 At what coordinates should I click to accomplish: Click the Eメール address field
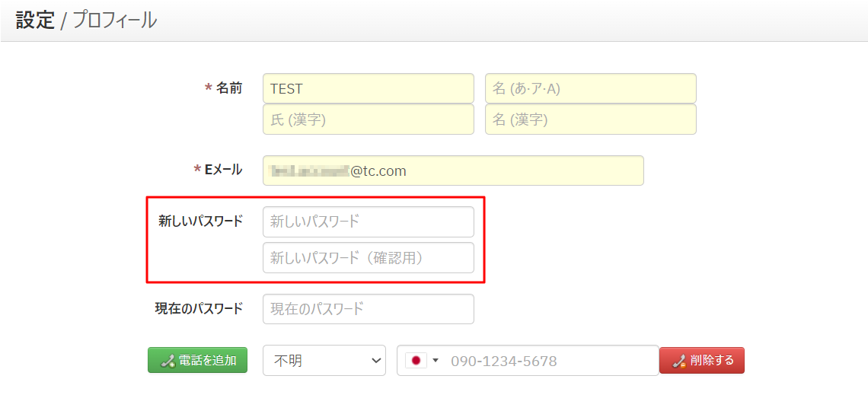click(453, 170)
